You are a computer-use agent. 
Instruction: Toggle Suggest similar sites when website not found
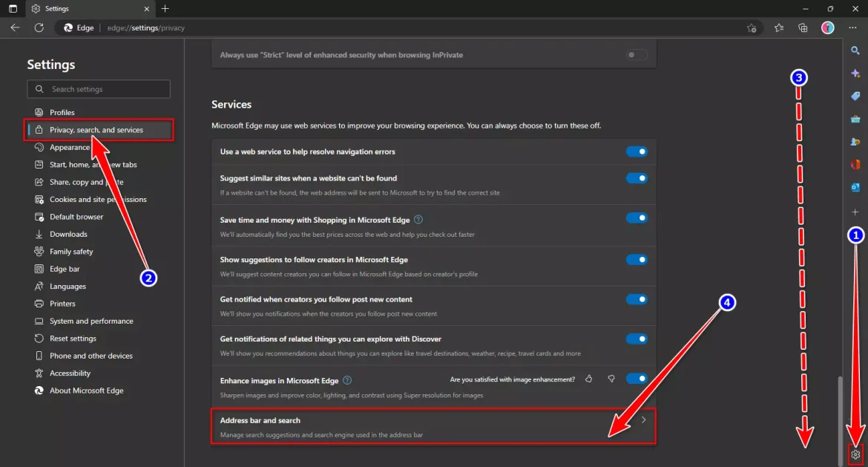(x=637, y=178)
